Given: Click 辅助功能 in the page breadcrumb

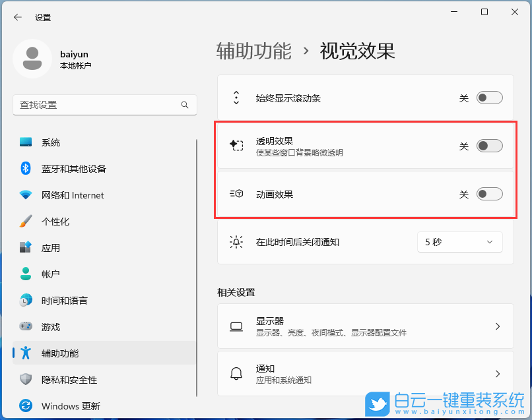Looking at the screenshot, I should (254, 51).
